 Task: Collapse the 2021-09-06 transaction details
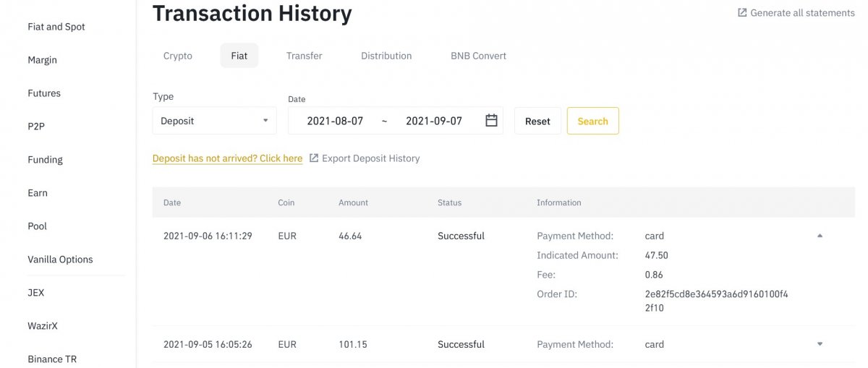[820, 236]
